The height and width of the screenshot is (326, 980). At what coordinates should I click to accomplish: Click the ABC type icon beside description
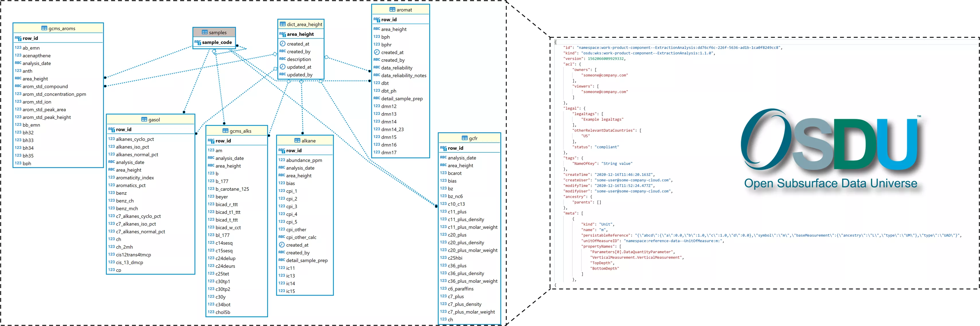click(x=283, y=59)
